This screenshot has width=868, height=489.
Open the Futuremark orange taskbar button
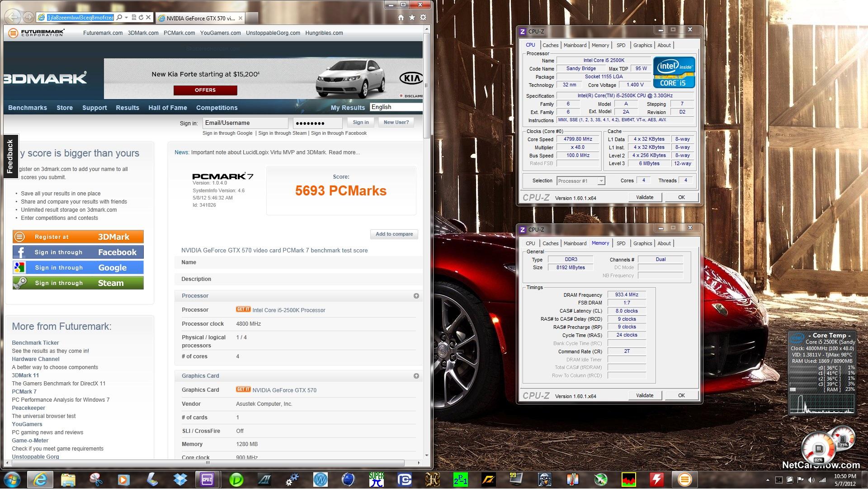point(685,480)
